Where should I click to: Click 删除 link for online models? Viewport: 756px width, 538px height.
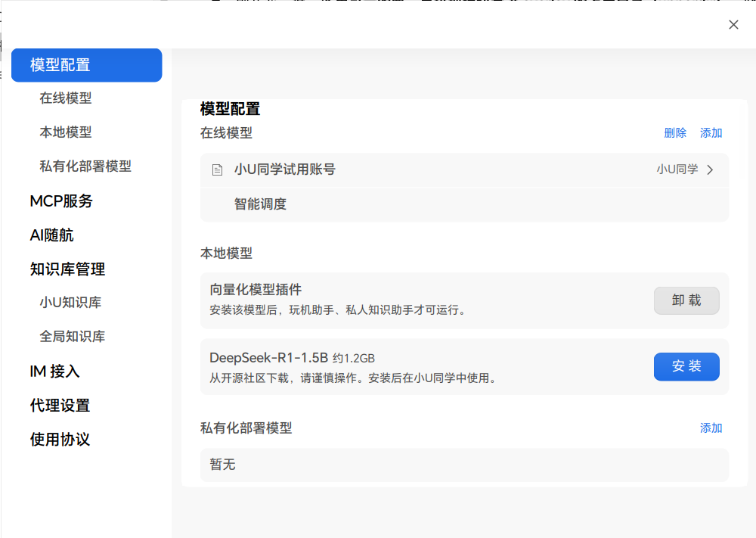(675, 133)
